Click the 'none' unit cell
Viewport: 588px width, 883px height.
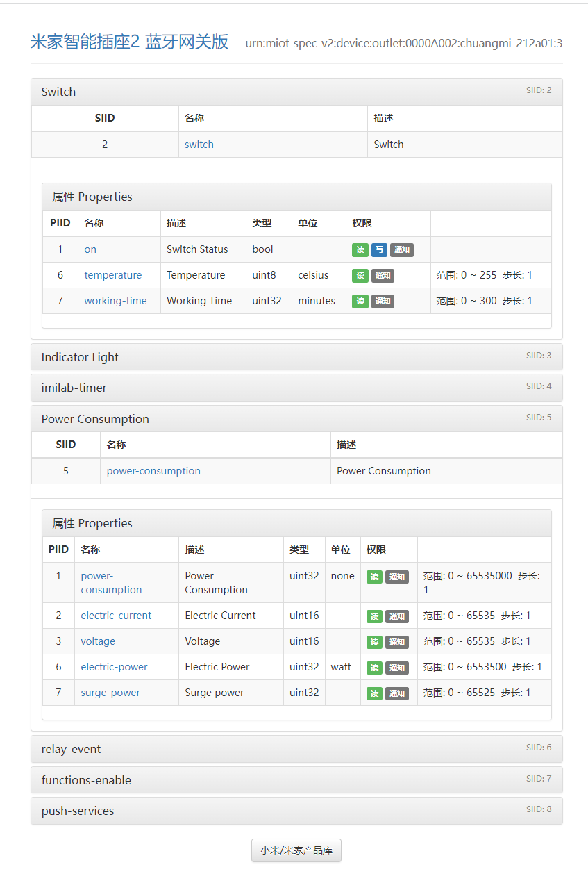click(343, 583)
